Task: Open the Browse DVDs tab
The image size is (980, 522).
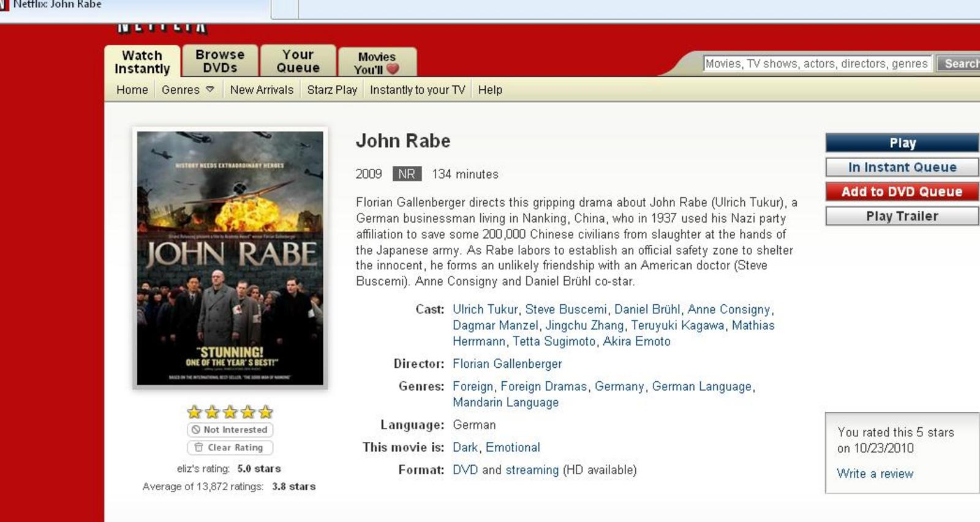Action: [x=220, y=61]
